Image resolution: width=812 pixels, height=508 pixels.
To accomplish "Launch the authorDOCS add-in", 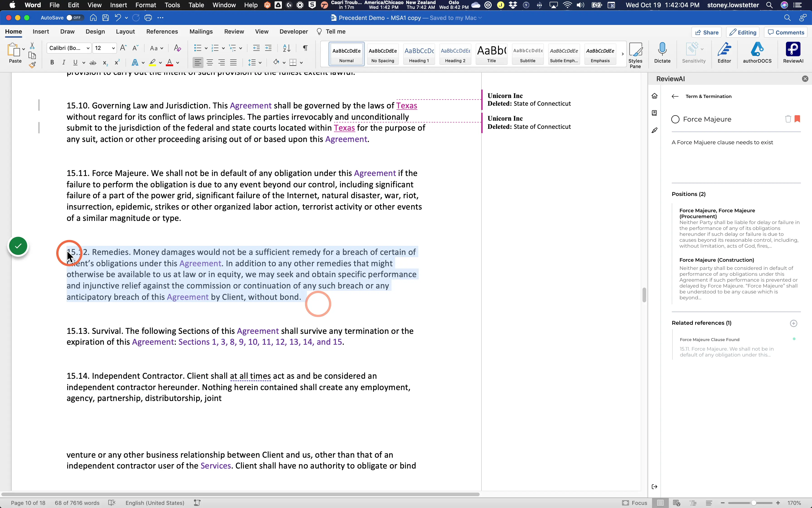I will pyautogui.click(x=757, y=53).
